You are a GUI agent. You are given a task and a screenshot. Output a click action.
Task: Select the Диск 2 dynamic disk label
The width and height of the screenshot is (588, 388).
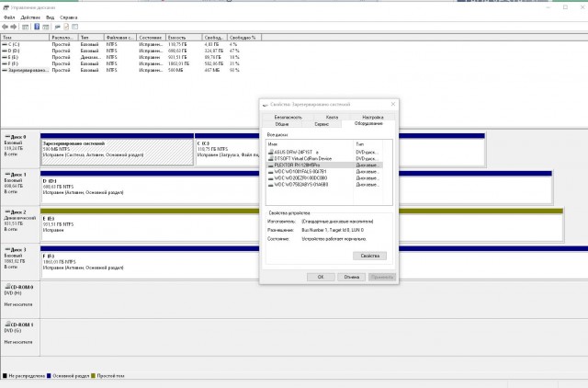(x=20, y=224)
